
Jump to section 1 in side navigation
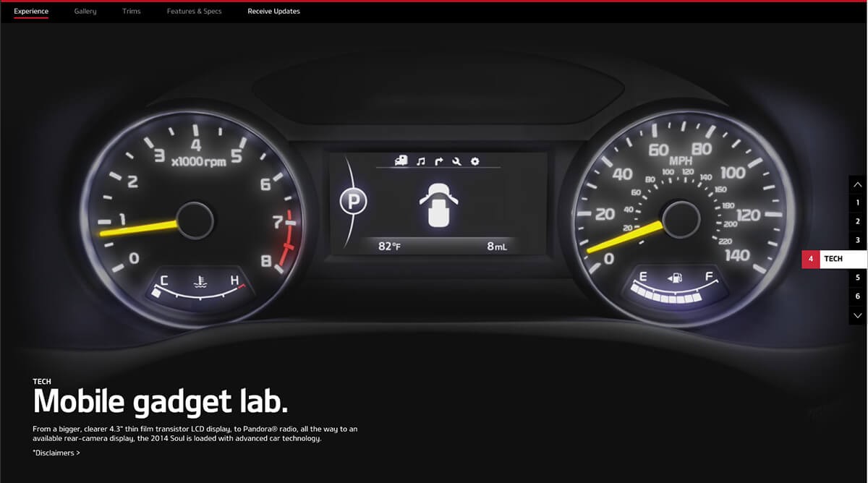tap(858, 203)
